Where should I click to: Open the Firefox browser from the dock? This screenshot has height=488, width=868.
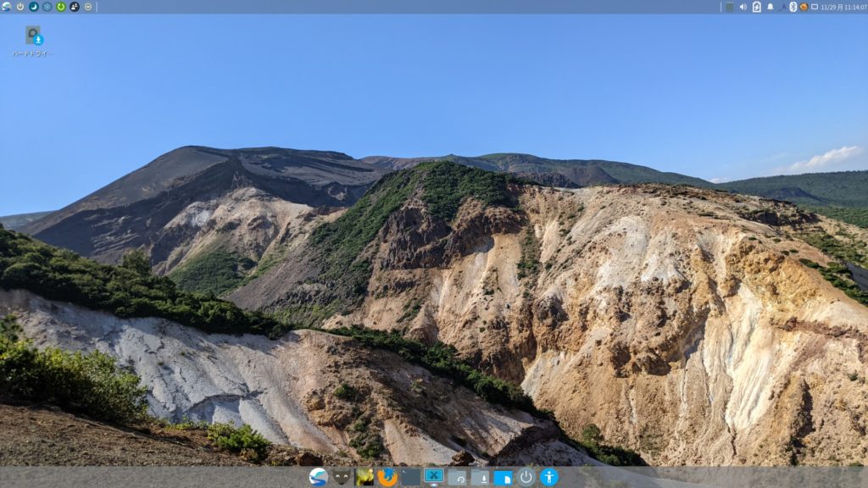click(x=387, y=477)
